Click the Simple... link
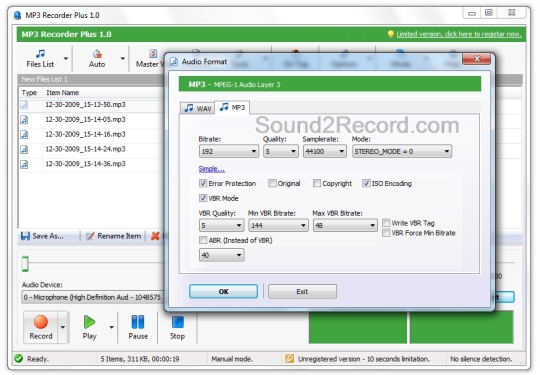Viewport: 540px width, 375px height. 212,169
